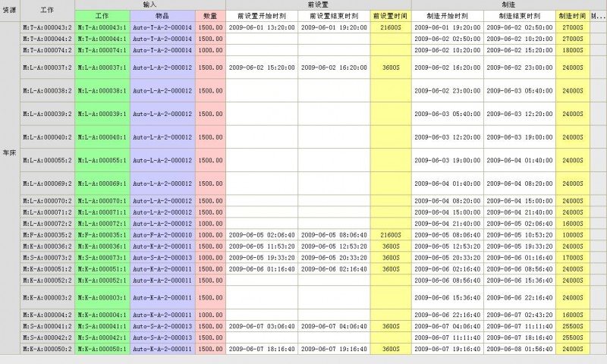The image size is (607, 364).
Task: Click 25500S in M:S-A:000042:2 row
Action: click(573, 337)
